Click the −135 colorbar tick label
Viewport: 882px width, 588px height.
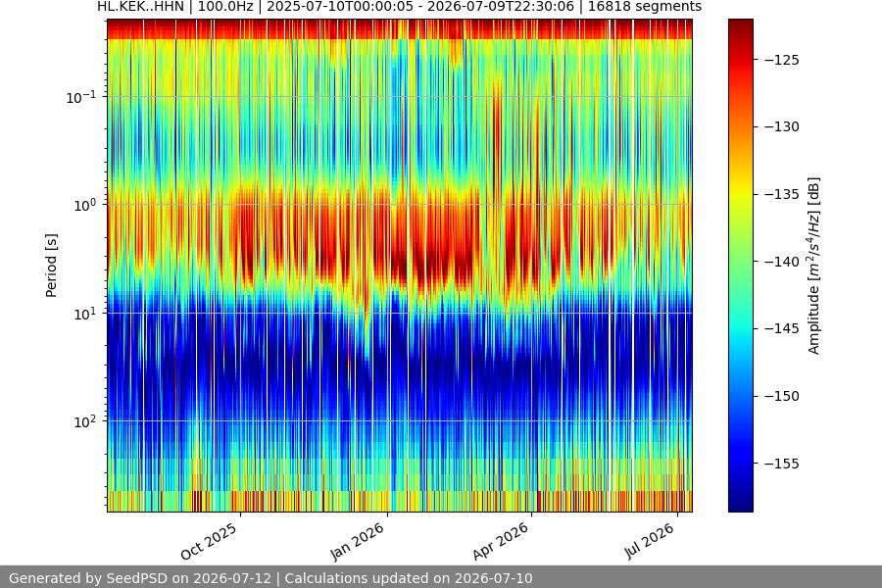[x=782, y=194]
